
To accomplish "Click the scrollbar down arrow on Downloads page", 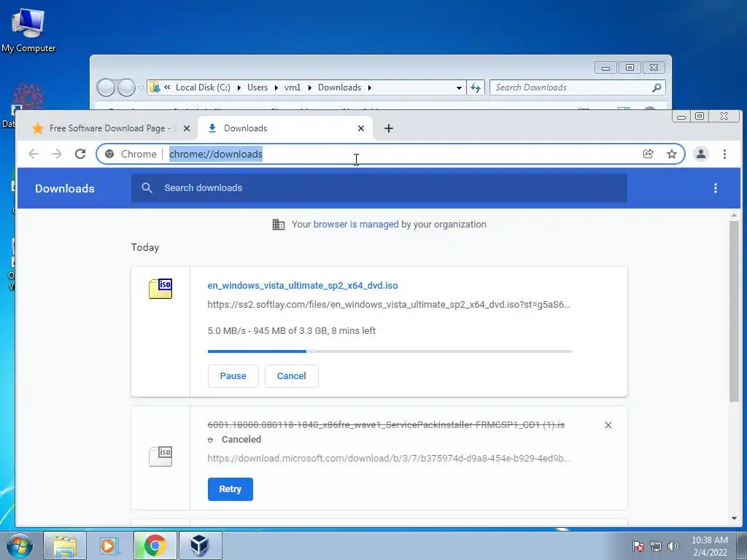I will (x=734, y=518).
